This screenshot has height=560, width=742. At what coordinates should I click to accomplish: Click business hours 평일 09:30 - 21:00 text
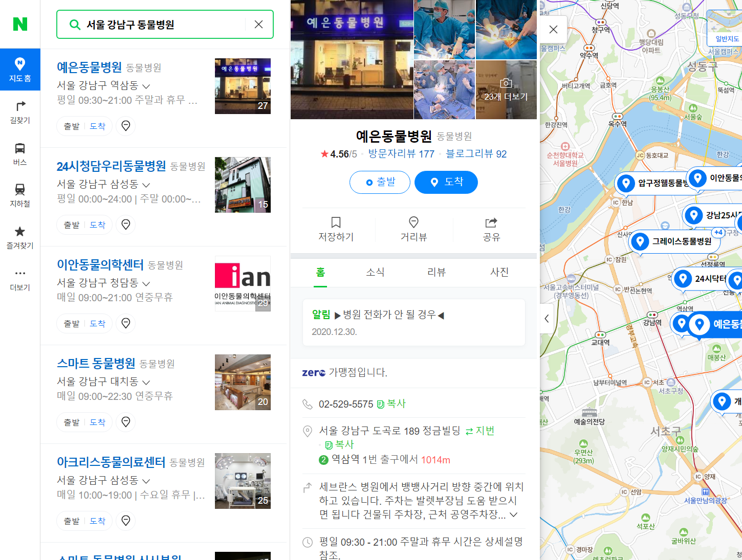pyautogui.click(x=421, y=548)
